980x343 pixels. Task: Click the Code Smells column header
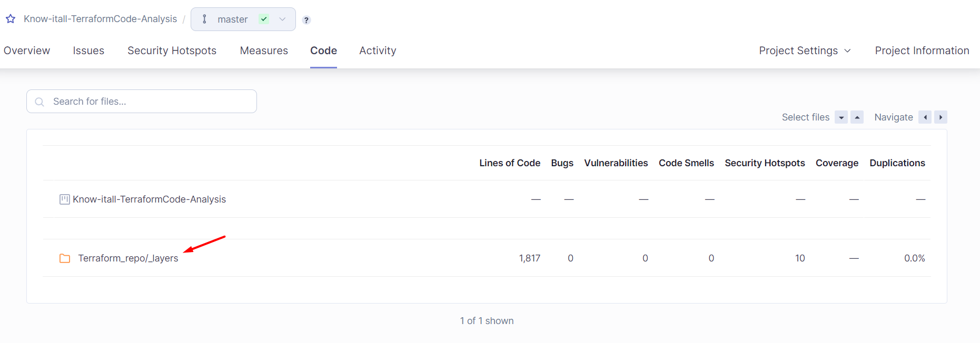coord(686,163)
